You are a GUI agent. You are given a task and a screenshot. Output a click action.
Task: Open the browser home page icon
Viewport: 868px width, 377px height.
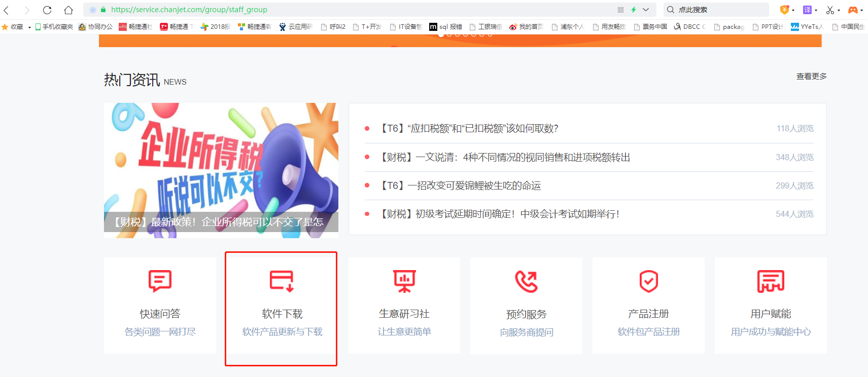coord(68,10)
